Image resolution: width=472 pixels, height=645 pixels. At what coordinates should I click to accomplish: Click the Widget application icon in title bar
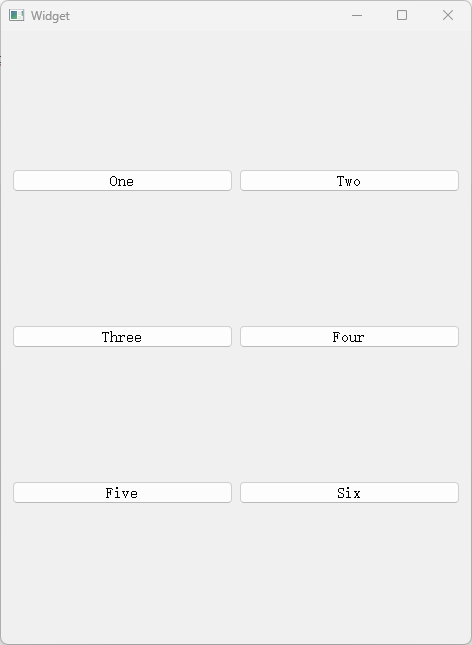pyautogui.click(x=16, y=16)
